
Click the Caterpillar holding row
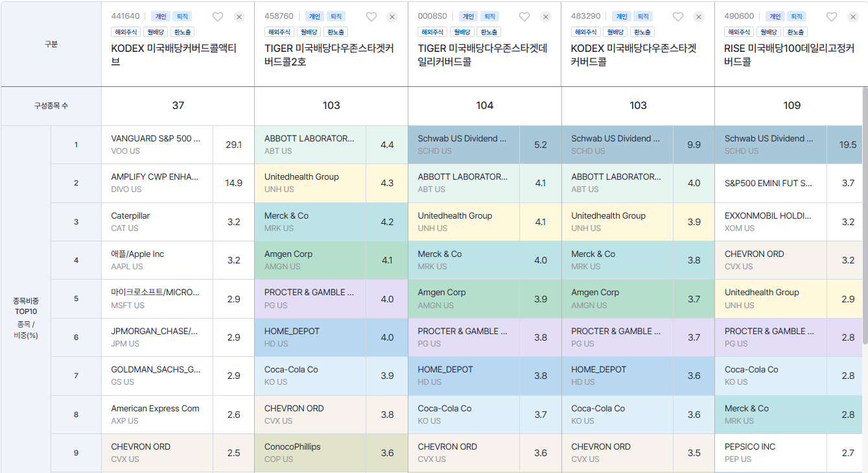pos(158,222)
